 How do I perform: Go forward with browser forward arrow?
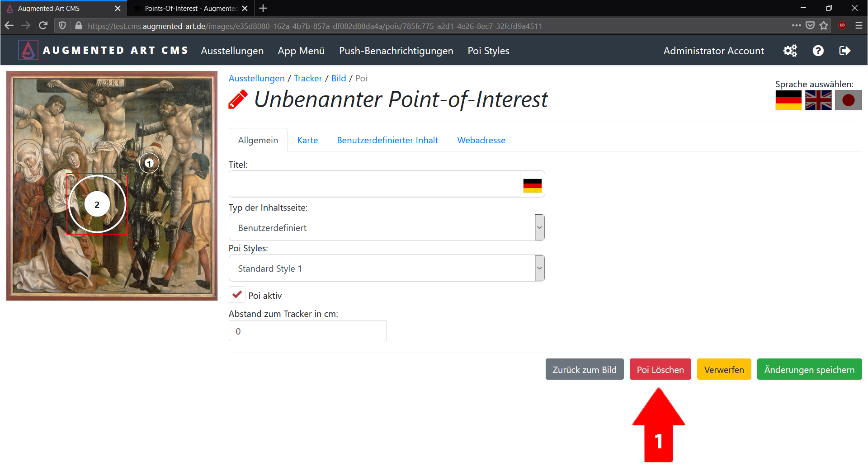click(26, 26)
